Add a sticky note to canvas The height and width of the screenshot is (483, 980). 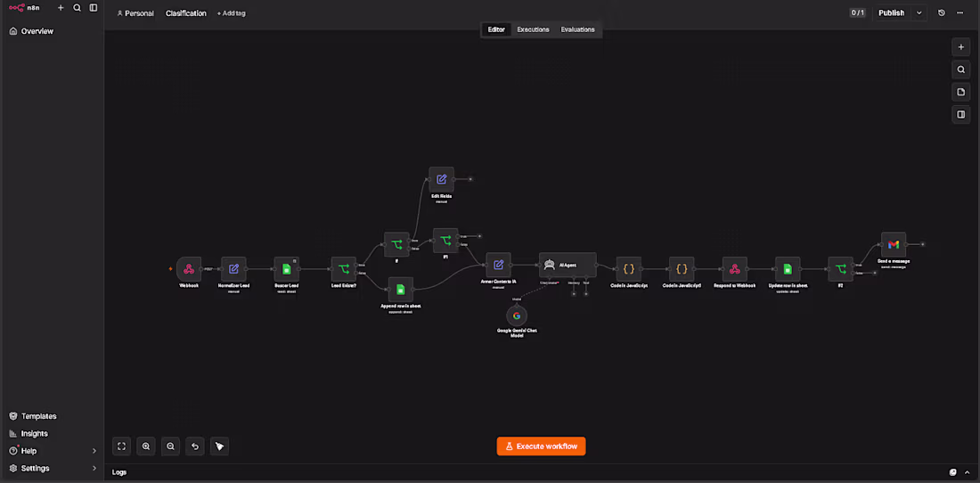(x=961, y=92)
